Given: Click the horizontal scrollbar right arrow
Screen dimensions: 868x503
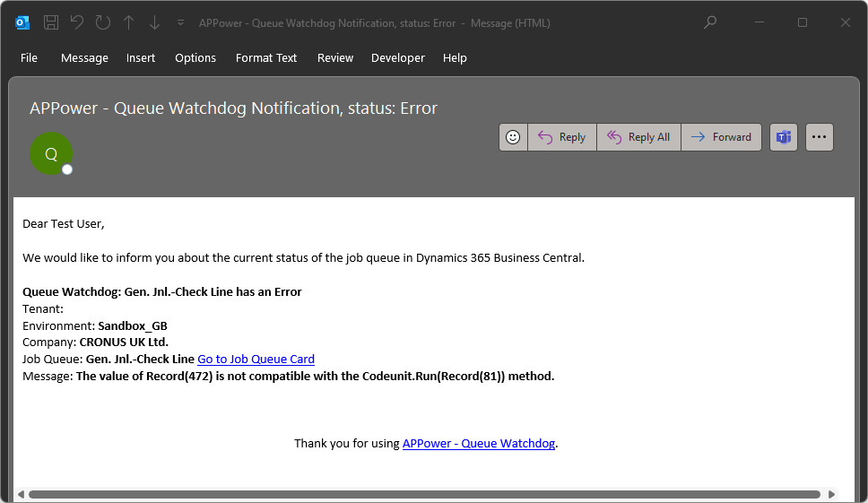Looking at the screenshot, I should (831, 494).
